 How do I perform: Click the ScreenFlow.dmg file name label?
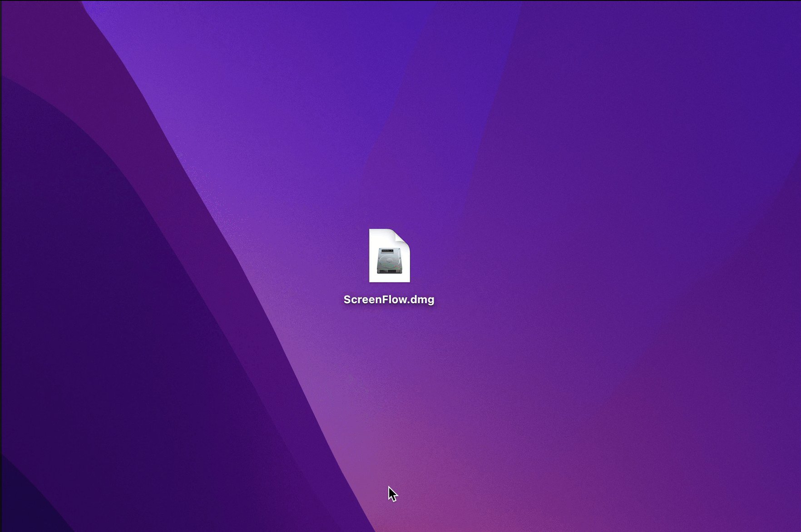pos(389,300)
